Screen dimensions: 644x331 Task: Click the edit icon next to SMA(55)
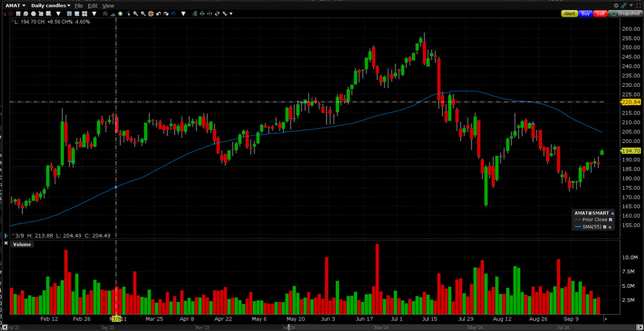point(611,227)
